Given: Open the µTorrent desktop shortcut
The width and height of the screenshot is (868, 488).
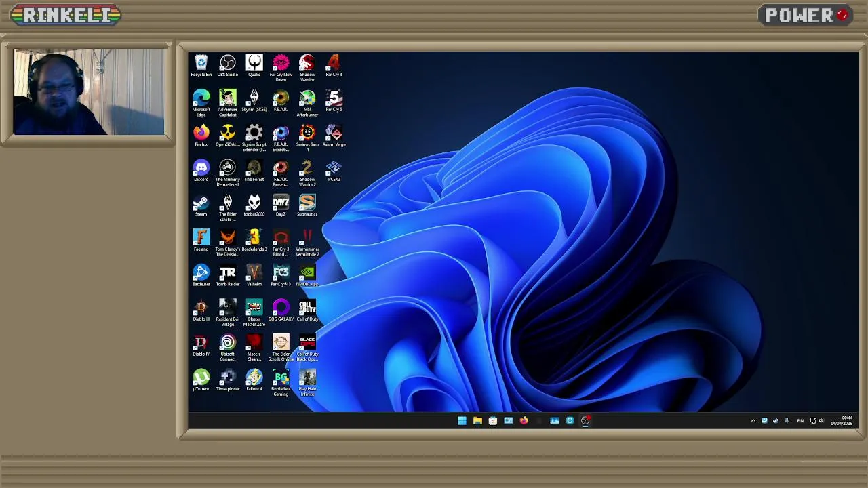Looking at the screenshot, I should click(x=201, y=379).
